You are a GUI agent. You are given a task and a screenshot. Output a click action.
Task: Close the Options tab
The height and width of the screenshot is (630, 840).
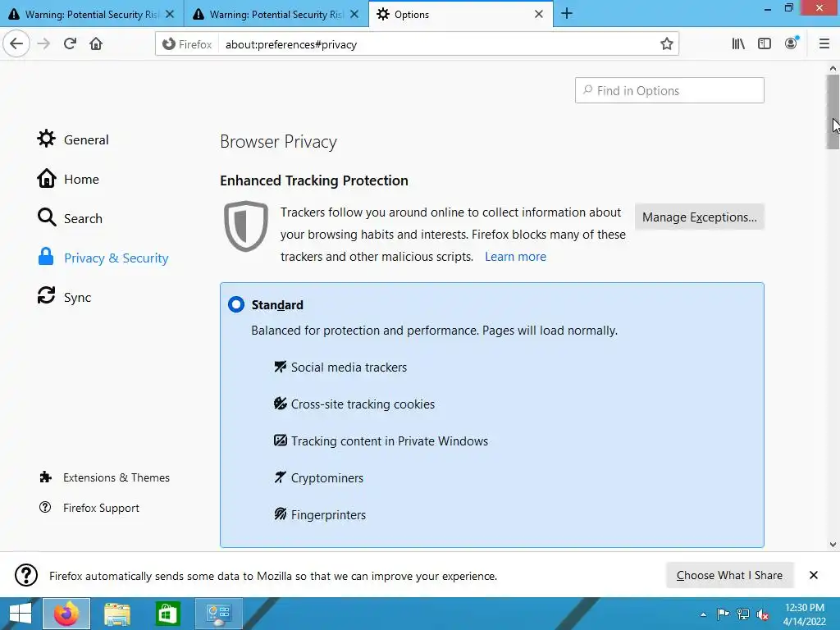[539, 15]
